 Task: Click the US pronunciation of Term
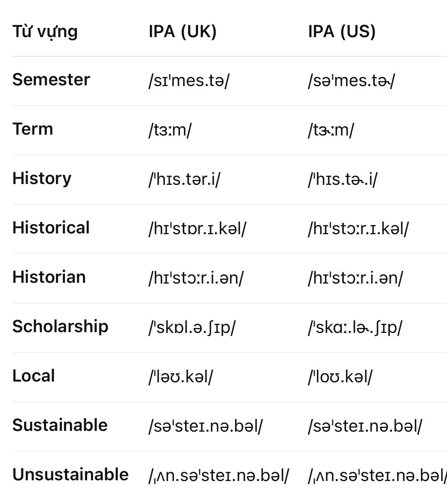pos(331,130)
